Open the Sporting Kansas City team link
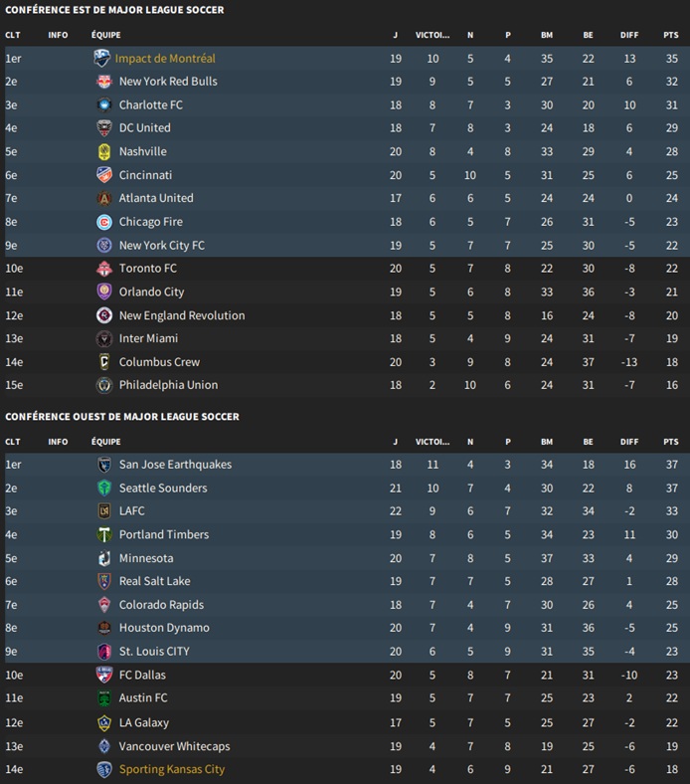 pos(172,769)
